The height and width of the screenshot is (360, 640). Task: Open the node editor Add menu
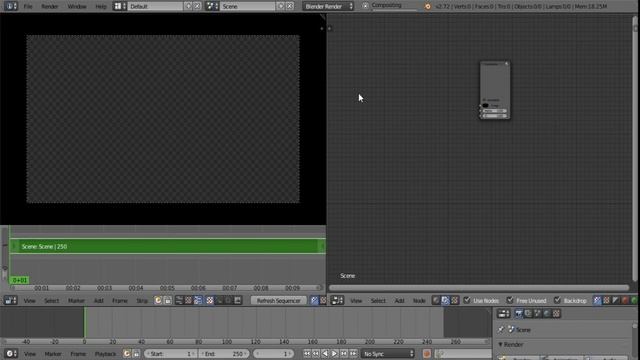click(x=399, y=301)
